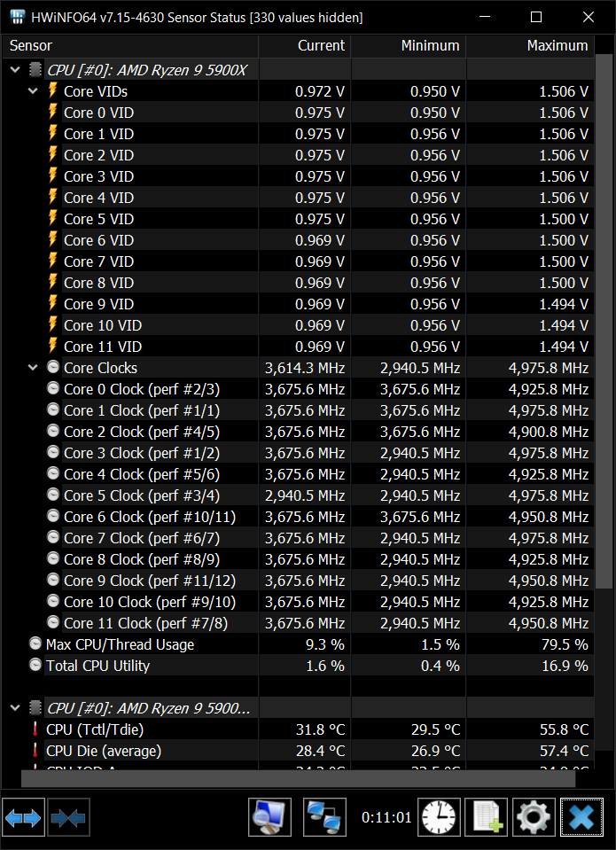Collapse the first CPU [#0] Ryzen 9 5900X group

pyautogui.click(x=16, y=70)
